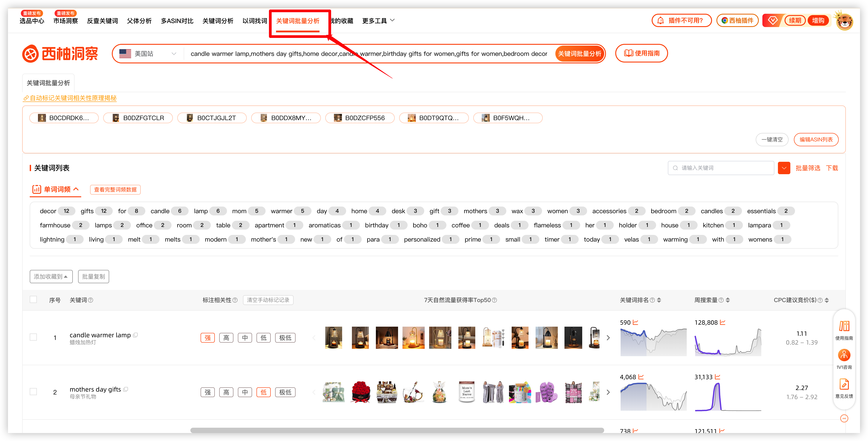Open the 多ASIN对比 tab

(x=177, y=21)
